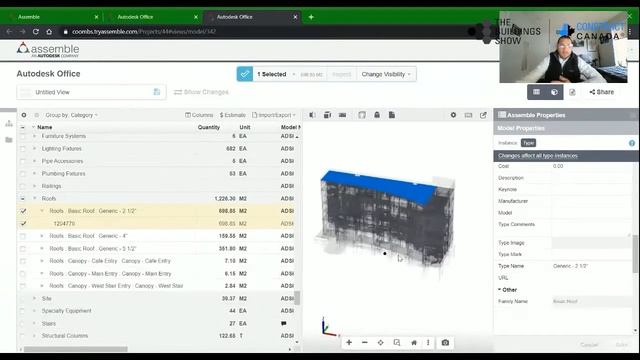640x360 pixels.
Task: Click the fit-to-view target icon in viewer
Action: pyautogui.click(x=380, y=342)
